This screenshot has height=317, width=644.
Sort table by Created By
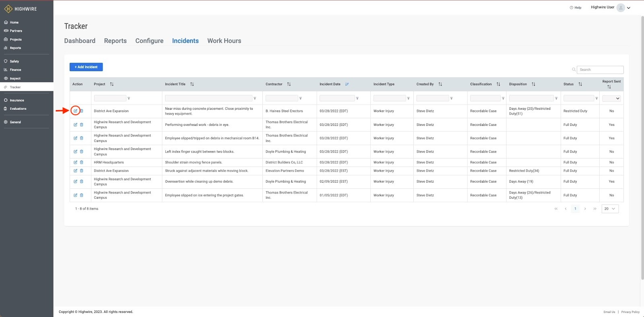tap(440, 84)
